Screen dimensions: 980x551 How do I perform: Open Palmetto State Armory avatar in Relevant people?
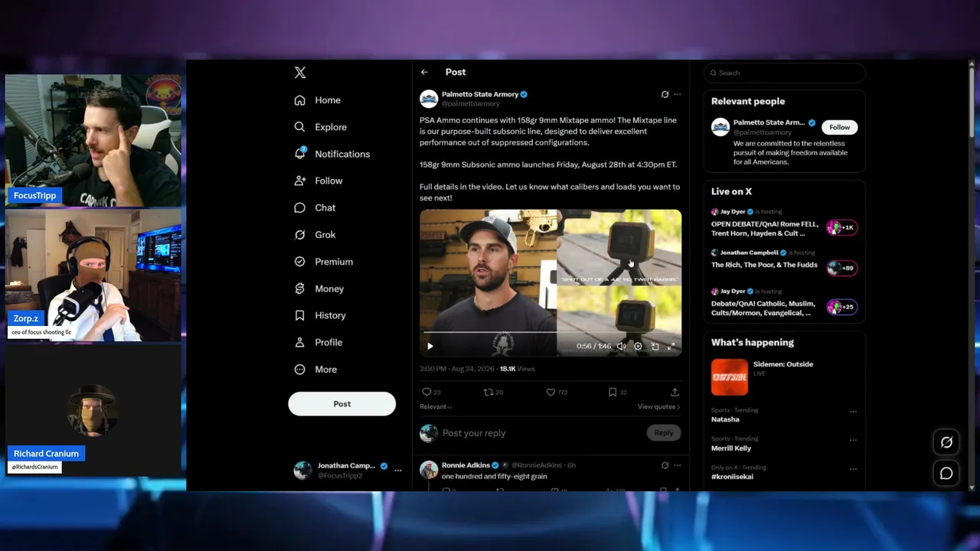click(x=720, y=127)
